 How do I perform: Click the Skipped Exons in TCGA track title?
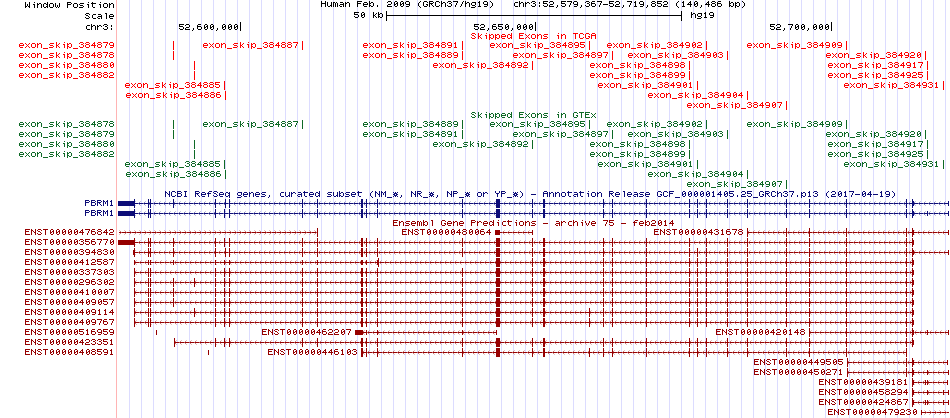tap(529, 36)
